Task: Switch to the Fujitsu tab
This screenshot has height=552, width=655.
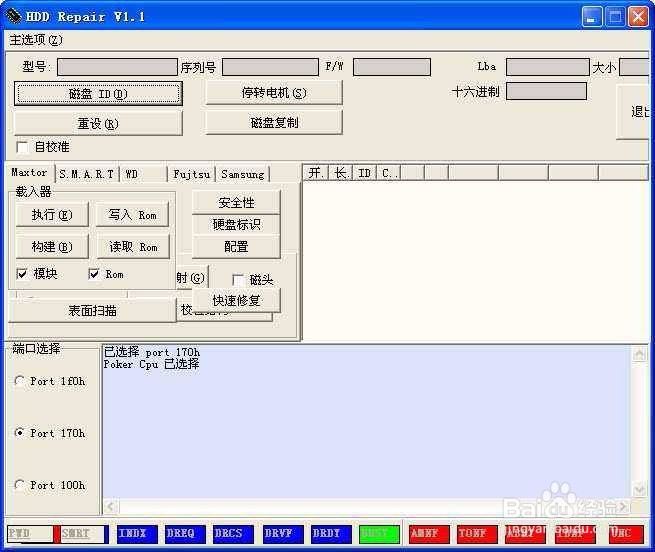Action: 191,174
